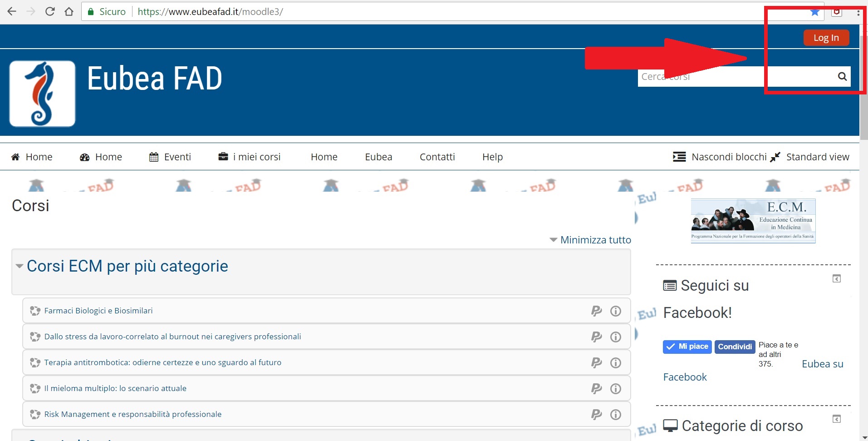This screenshot has width=868, height=441.
Task: Click PayPal icon on Il mieloma multiplo row
Action: [x=596, y=389]
